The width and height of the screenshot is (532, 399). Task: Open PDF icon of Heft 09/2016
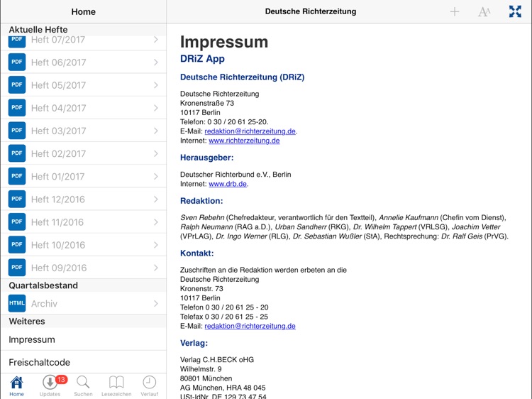pyautogui.click(x=17, y=267)
